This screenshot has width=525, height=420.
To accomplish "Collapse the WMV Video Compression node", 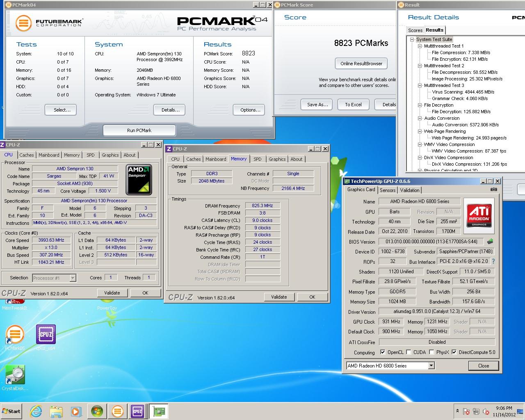I will [420, 144].
